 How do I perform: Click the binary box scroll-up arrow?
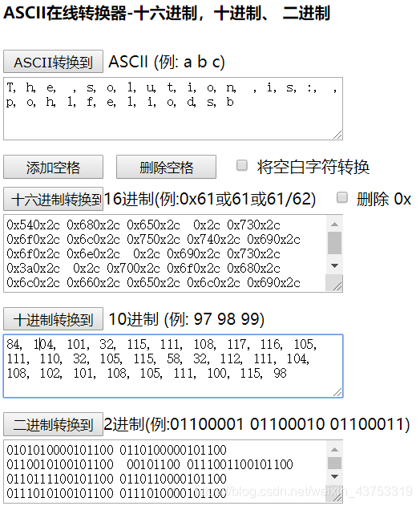(334, 449)
